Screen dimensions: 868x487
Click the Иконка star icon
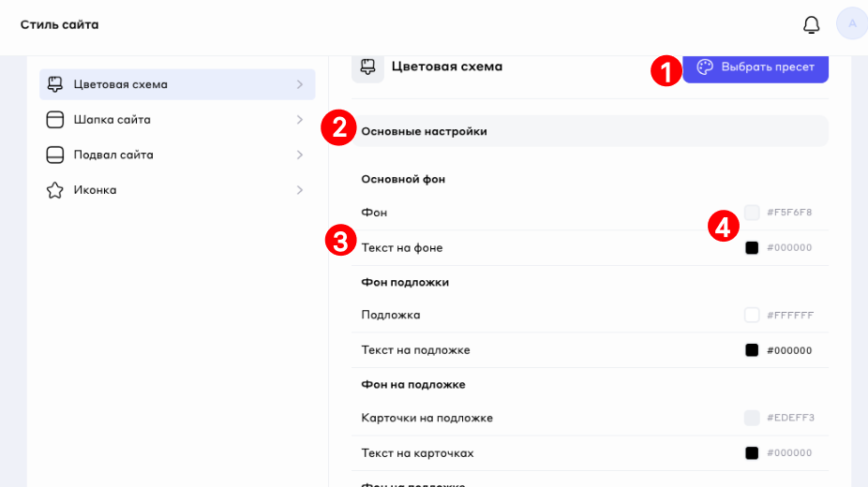(55, 190)
